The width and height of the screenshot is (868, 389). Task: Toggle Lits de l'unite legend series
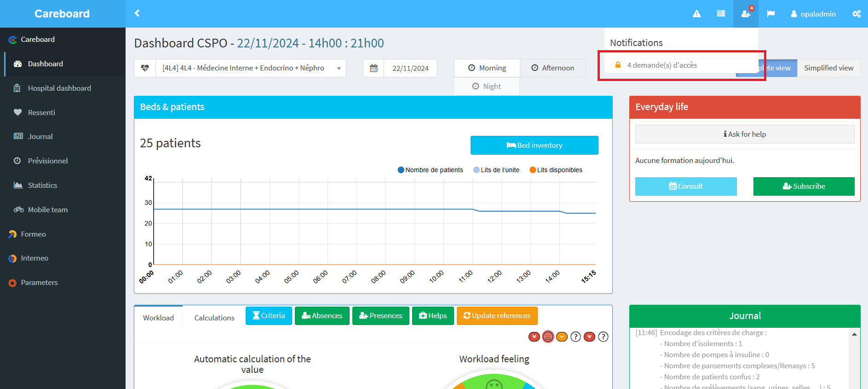tap(496, 170)
